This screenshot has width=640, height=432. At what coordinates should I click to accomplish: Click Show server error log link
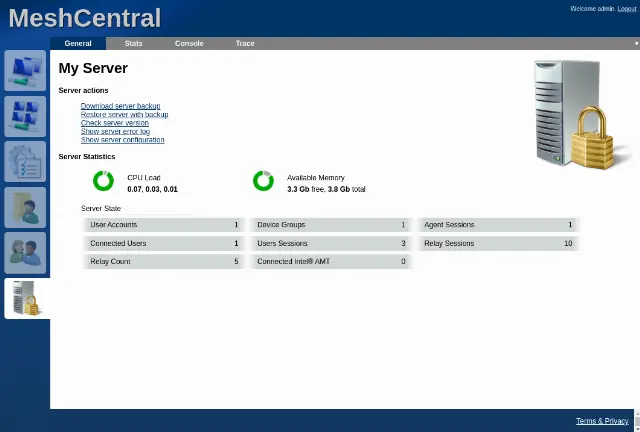pos(116,131)
